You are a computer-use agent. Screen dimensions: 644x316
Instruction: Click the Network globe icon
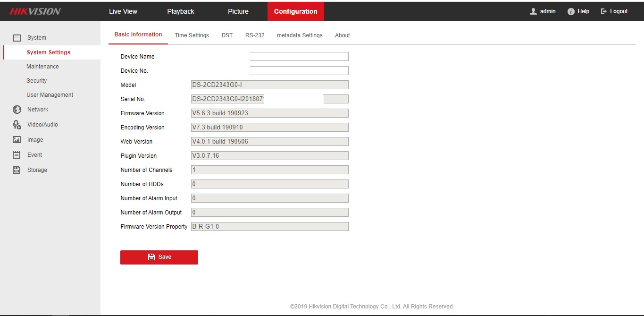pos(17,110)
